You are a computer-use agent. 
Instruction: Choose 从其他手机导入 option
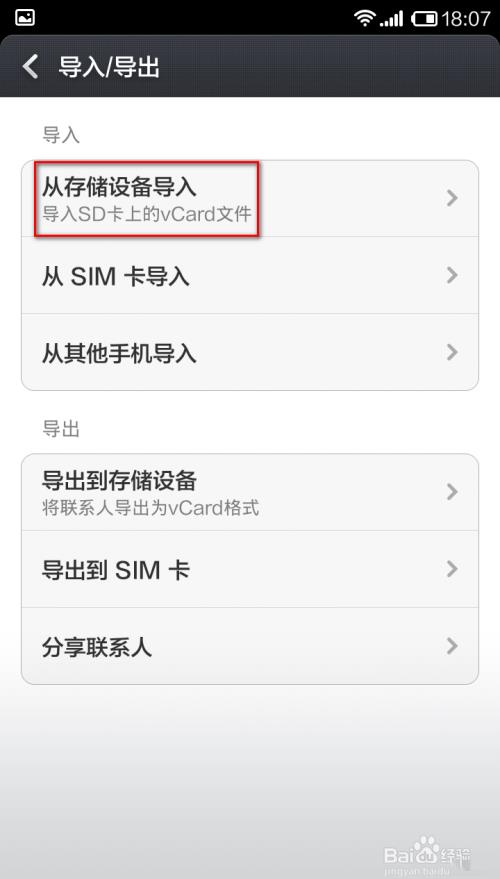pyautogui.click(x=250, y=352)
